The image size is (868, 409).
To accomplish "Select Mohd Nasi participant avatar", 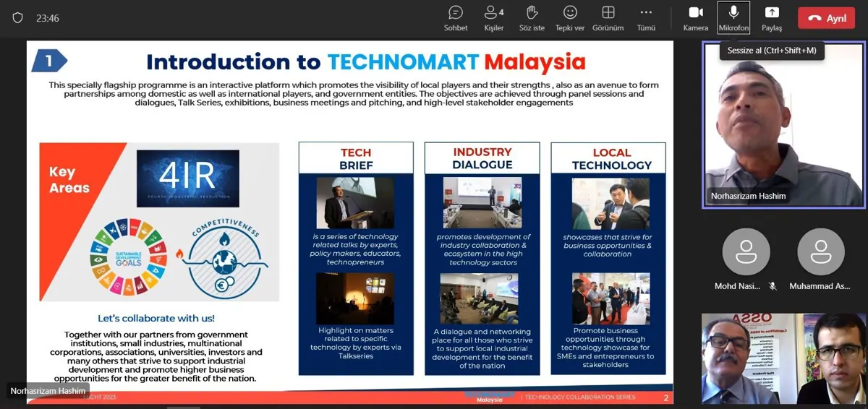I will (x=746, y=251).
